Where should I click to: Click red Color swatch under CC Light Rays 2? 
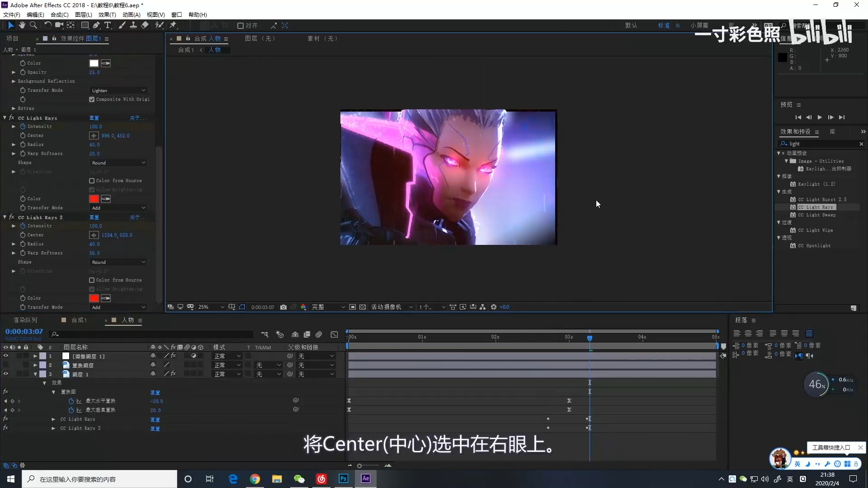click(x=94, y=298)
